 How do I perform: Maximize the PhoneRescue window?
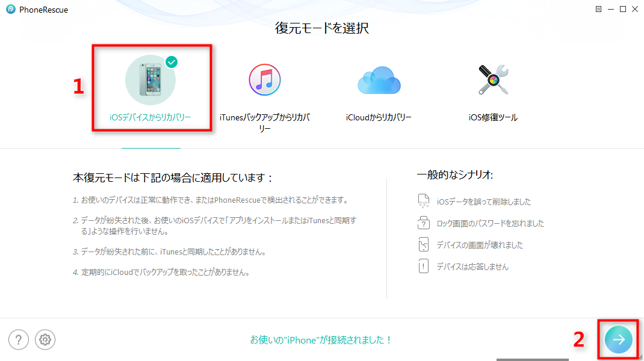point(623,9)
